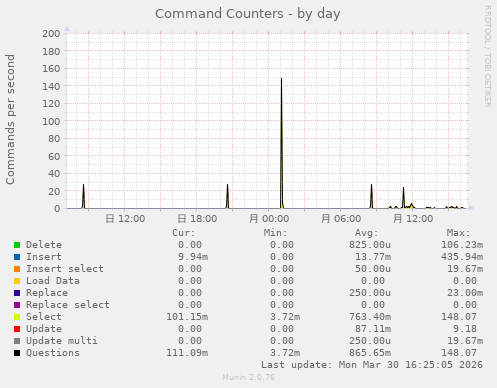Click the orange Insert select legend swatch

point(17,269)
